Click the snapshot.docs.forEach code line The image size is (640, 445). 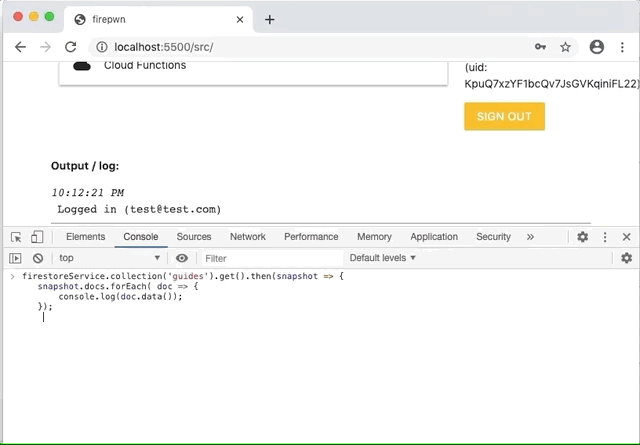118,286
